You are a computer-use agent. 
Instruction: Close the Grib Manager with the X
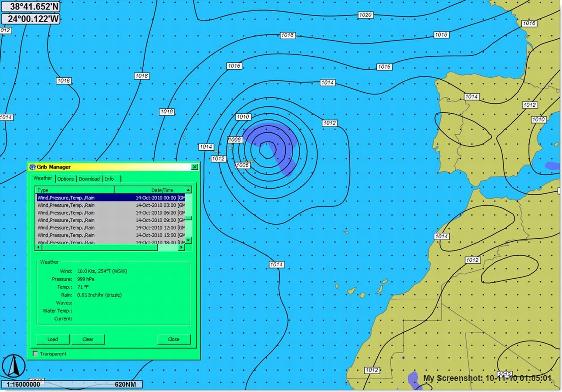tap(194, 167)
